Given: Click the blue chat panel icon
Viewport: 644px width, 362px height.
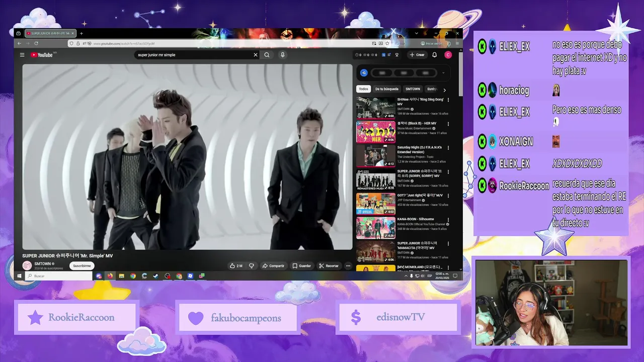Looking at the screenshot, I should pos(364,73).
